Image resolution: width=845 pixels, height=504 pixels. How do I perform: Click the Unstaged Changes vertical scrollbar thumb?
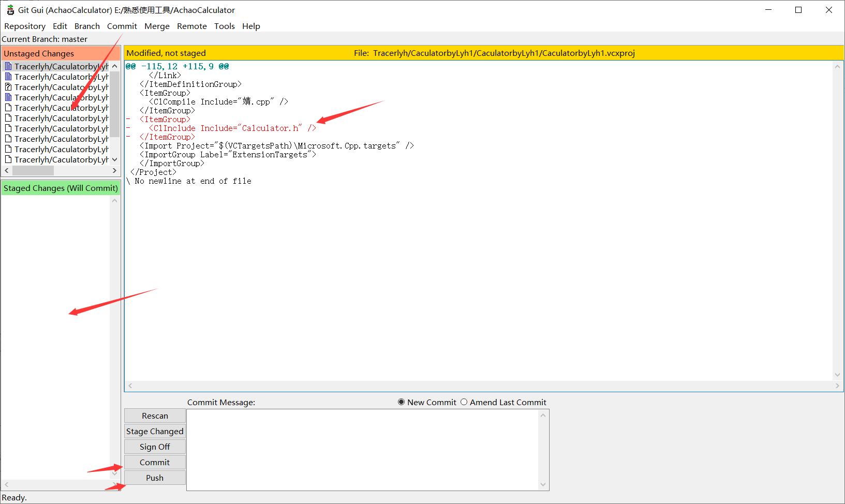[114, 104]
